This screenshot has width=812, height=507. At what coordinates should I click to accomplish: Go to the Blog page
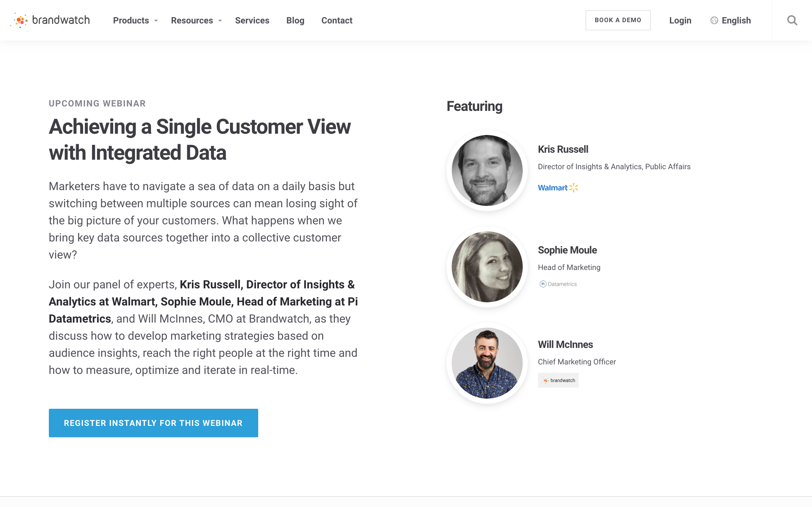(295, 21)
